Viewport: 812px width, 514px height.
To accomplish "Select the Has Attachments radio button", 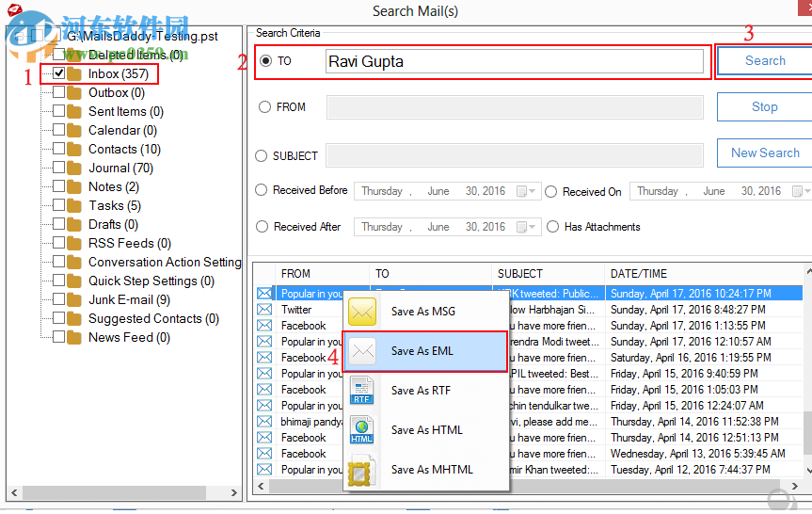I will coord(553,227).
